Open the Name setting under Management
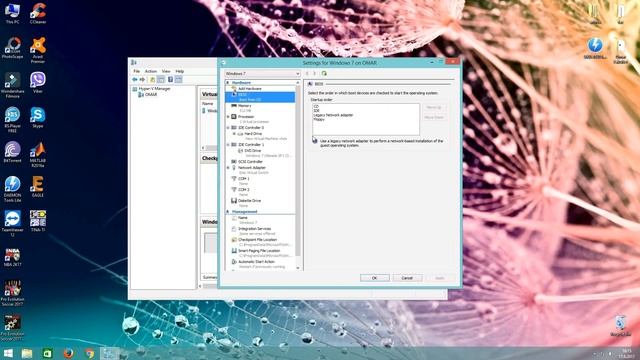Screen dimensions: 640x360 (x=242, y=218)
